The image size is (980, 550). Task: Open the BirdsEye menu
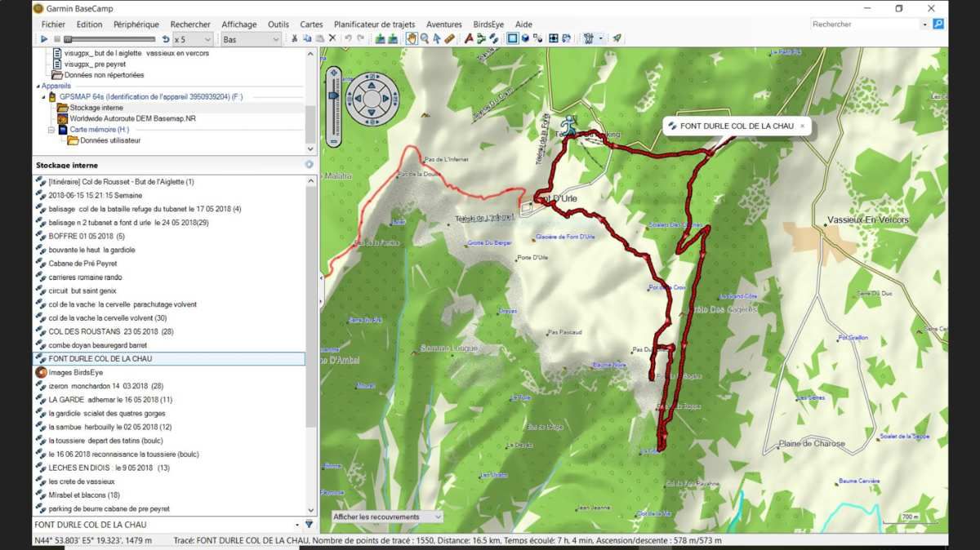pyautogui.click(x=490, y=24)
